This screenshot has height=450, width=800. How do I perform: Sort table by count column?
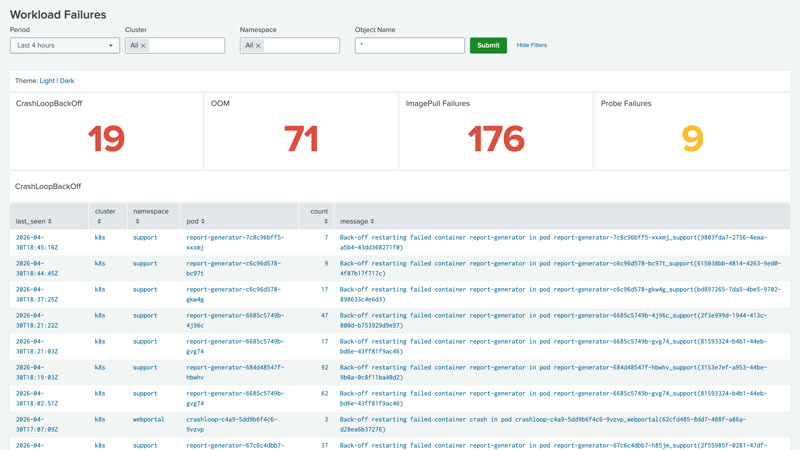pos(319,216)
